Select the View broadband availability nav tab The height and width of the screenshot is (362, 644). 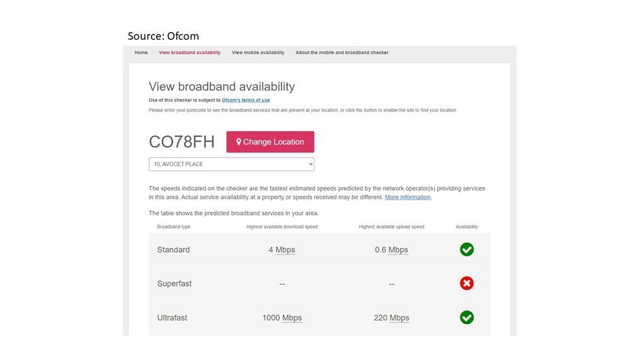pos(190,53)
